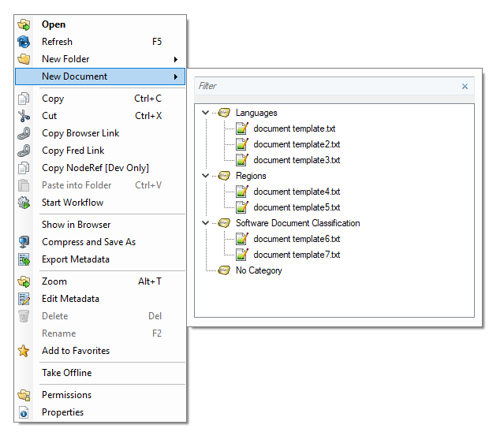Click the New Folder icon
Viewport: 504px width, 447px height.
point(24,59)
